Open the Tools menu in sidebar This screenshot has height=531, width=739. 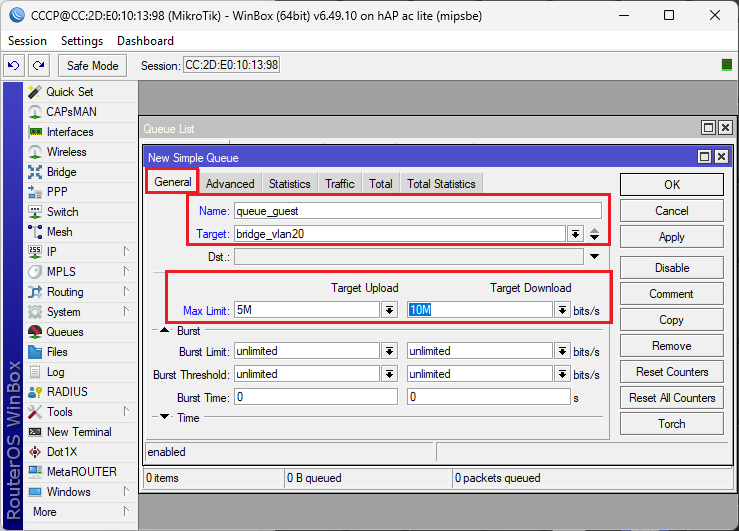point(81,412)
